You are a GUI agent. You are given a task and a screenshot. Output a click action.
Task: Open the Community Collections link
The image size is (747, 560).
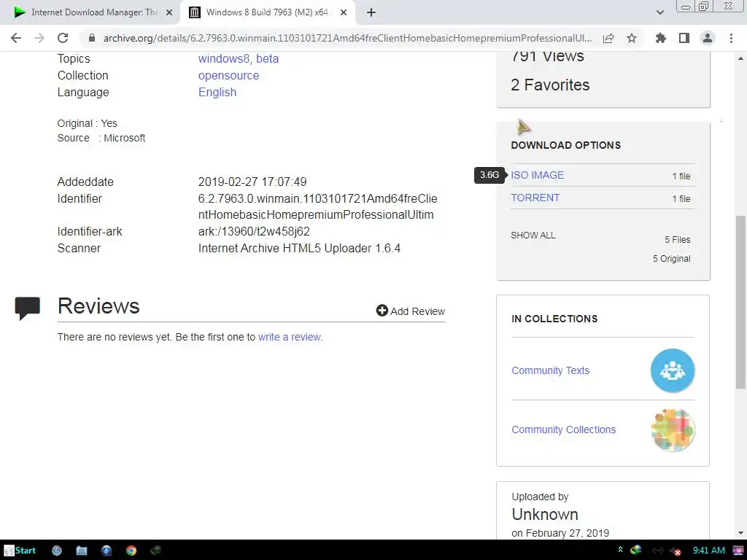[564, 429]
